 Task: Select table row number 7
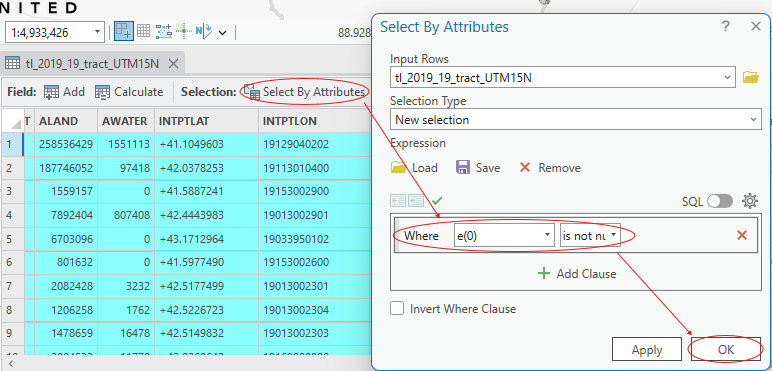pos(12,286)
